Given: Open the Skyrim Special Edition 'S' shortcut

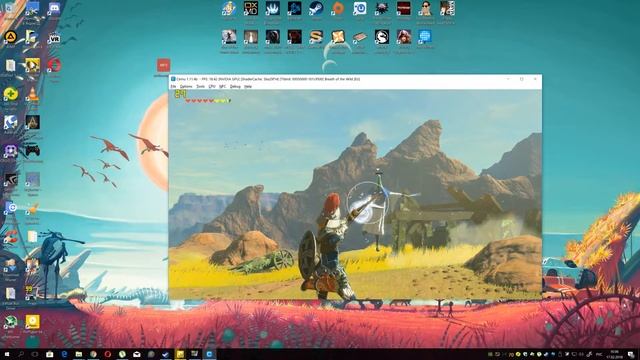Looking at the screenshot, I should [x=316, y=37].
